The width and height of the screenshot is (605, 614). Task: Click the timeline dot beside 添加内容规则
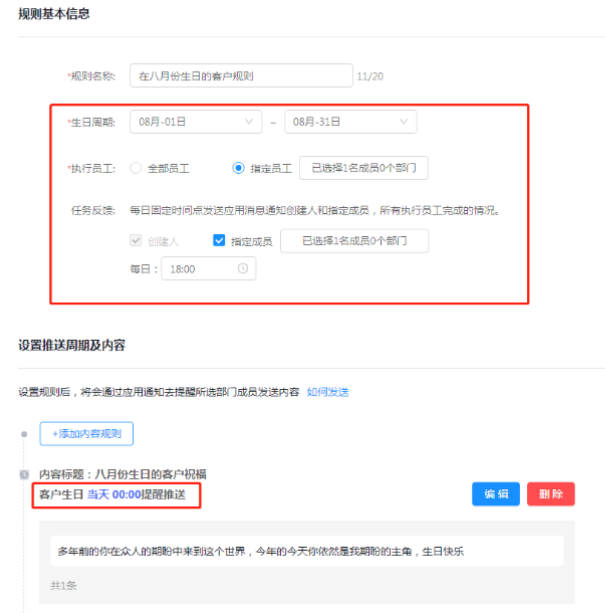(x=24, y=434)
